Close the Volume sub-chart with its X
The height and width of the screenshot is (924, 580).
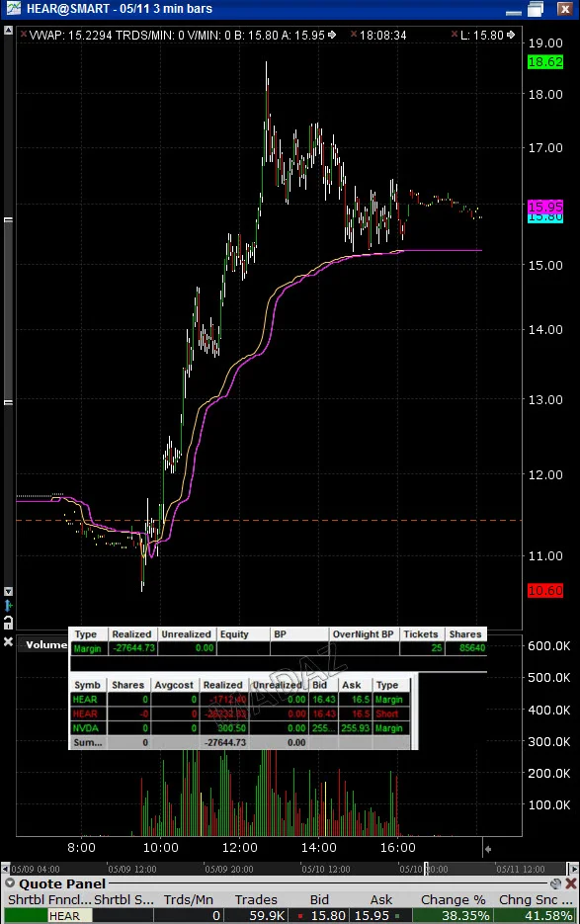click(8, 641)
